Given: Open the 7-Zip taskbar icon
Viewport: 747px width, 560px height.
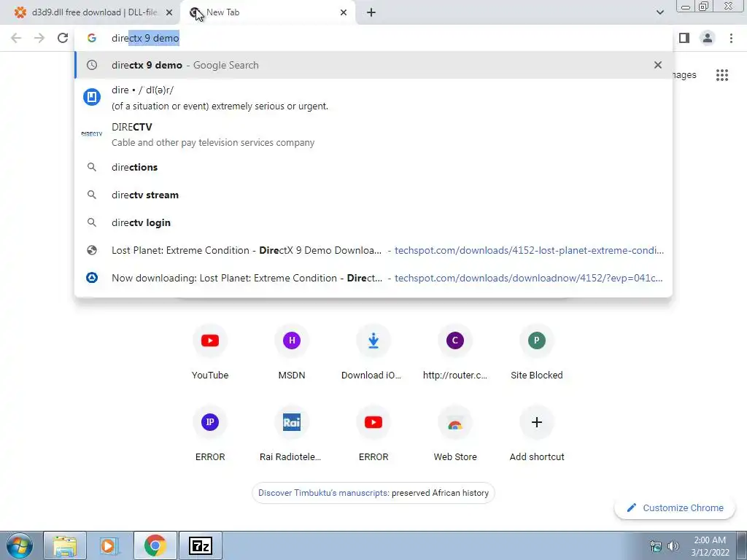Looking at the screenshot, I should click(x=201, y=545).
